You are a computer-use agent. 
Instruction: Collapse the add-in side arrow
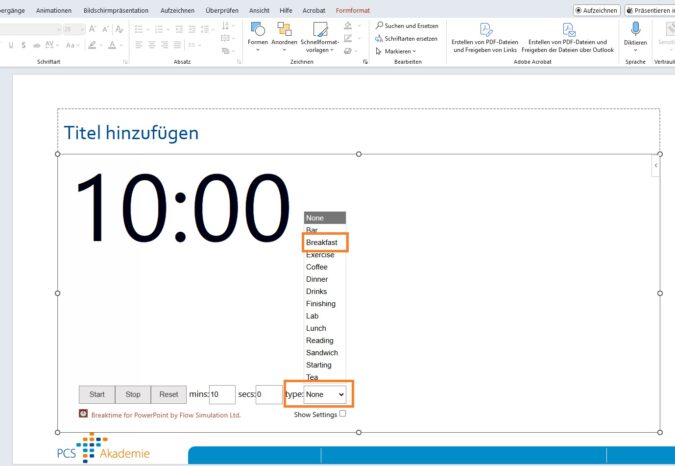656,165
